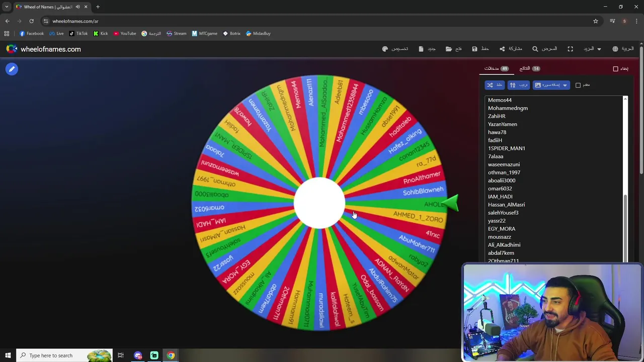The width and height of the screenshot is (644, 362).
Task: Open the Kick bookmark
Action: 101,33
